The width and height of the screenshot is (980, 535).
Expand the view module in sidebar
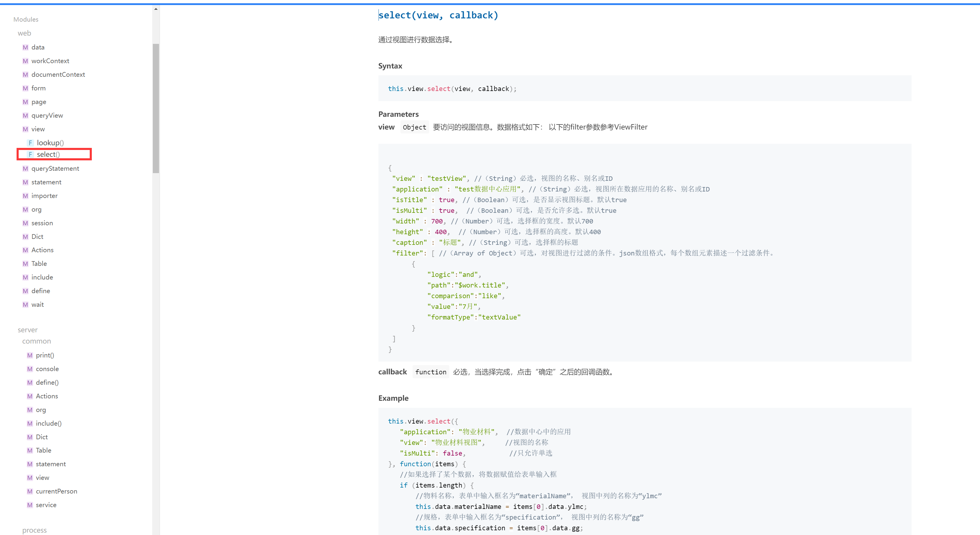click(x=38, y=129)
